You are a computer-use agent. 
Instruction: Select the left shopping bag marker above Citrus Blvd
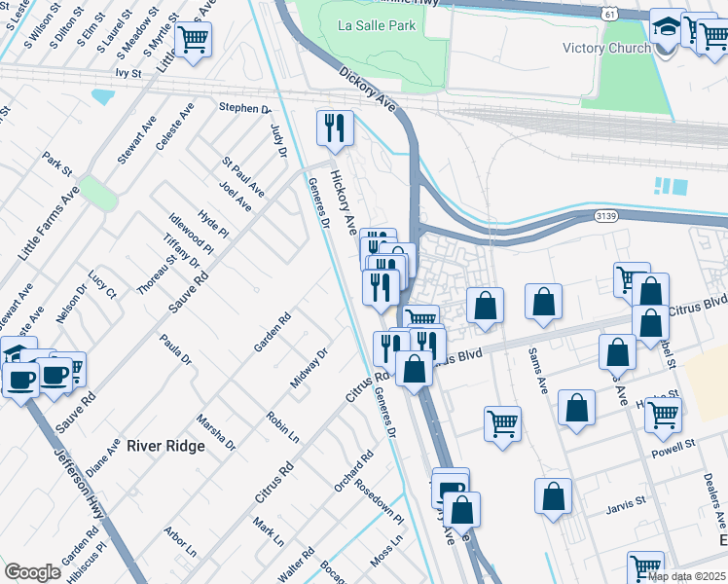[486, 307]
